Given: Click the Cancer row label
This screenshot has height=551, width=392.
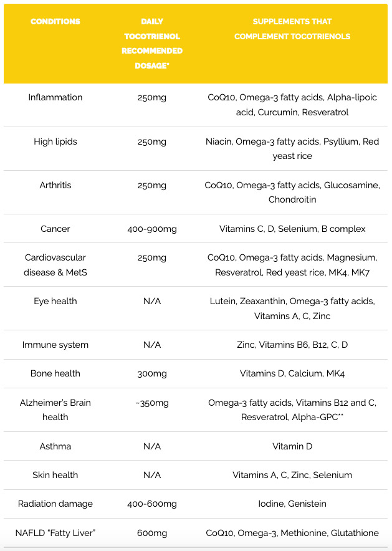Looking at the screenshot, I should pyautogui.click(x=55, y=229).
